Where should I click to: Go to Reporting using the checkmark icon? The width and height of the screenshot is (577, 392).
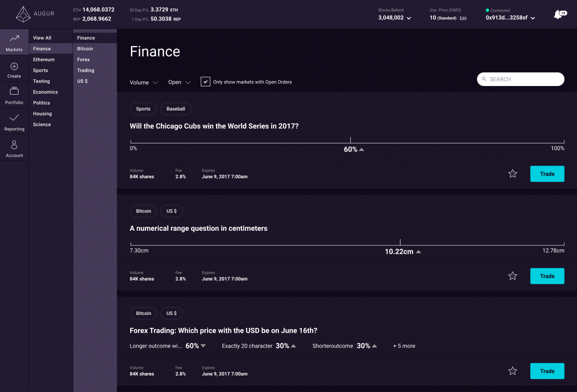(14, 120)
